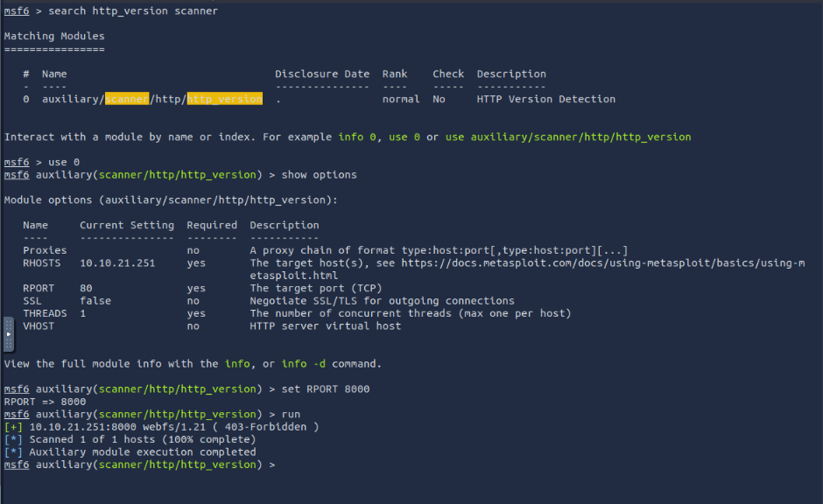Click highlighted 'scanner' in module name
The width and height of the screenshot is (823, 504).
click(x=127, y=99)
